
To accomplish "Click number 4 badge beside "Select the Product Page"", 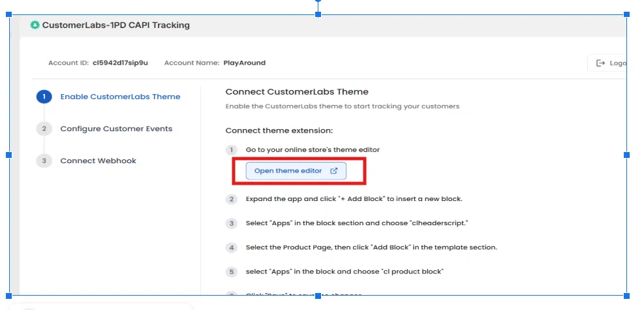I will coord(231,247).
